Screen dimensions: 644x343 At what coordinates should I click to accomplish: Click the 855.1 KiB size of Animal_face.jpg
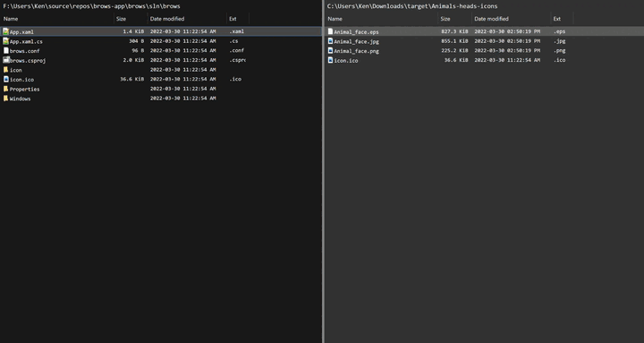coord(454,40)
